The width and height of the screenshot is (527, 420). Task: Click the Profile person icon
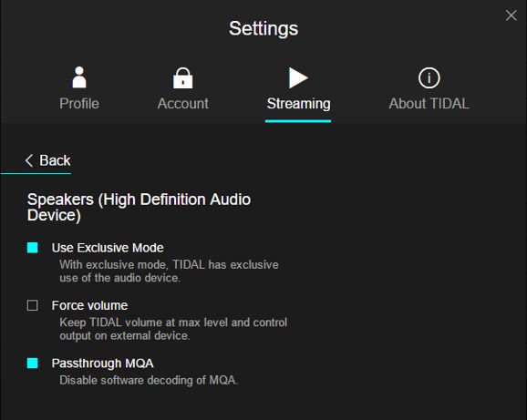click(x=79, y=77)
